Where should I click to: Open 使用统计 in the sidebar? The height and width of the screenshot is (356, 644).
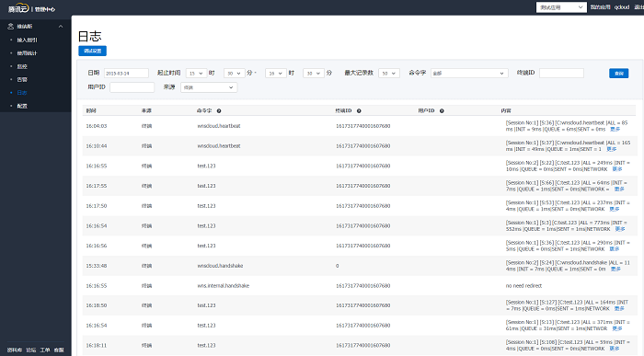tap(27, 53)
